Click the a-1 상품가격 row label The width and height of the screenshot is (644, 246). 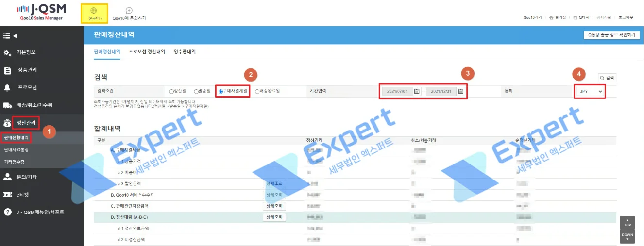pos(130,162)
